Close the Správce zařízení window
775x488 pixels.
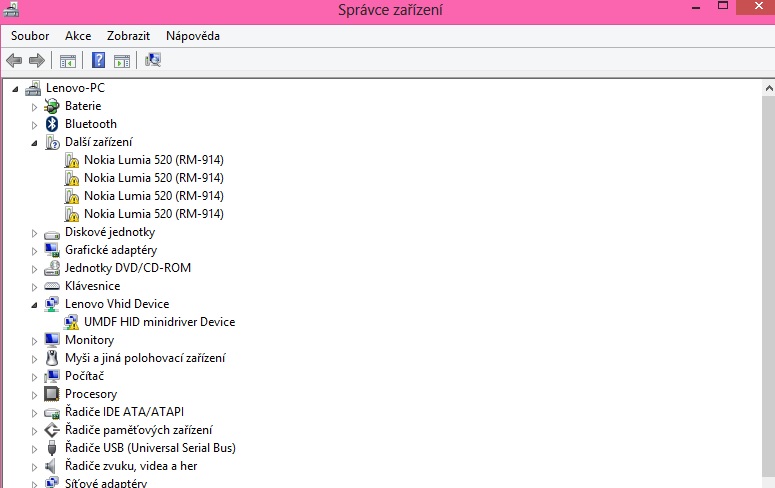[759, 6]
